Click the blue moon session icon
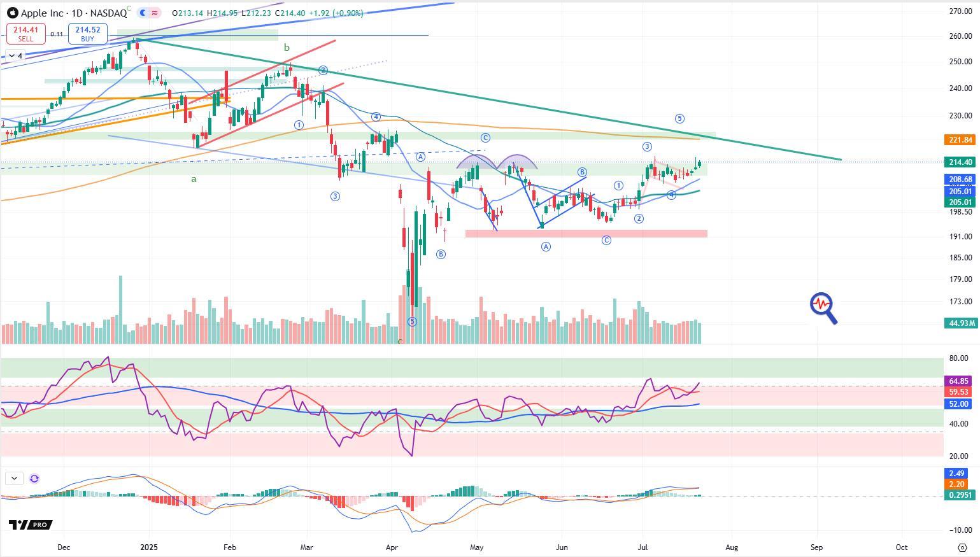This screenshot has height=557, width=980. tap(143, 13)
